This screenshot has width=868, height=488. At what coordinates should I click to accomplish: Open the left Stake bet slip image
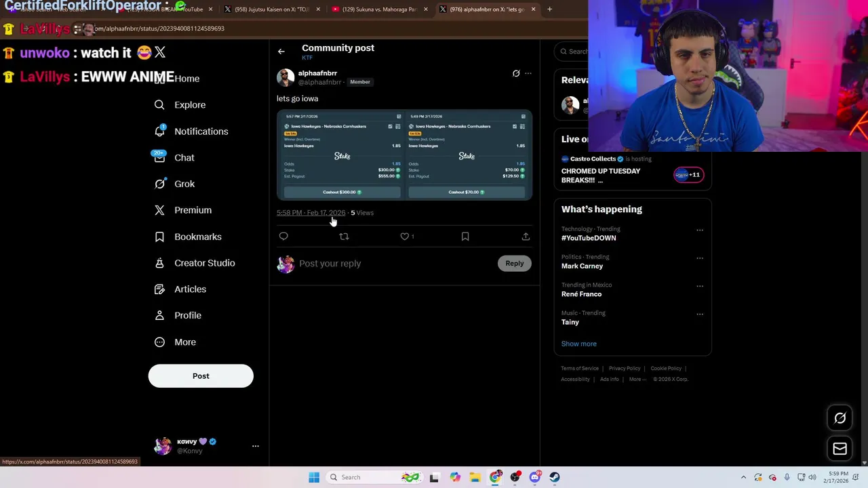342,155
